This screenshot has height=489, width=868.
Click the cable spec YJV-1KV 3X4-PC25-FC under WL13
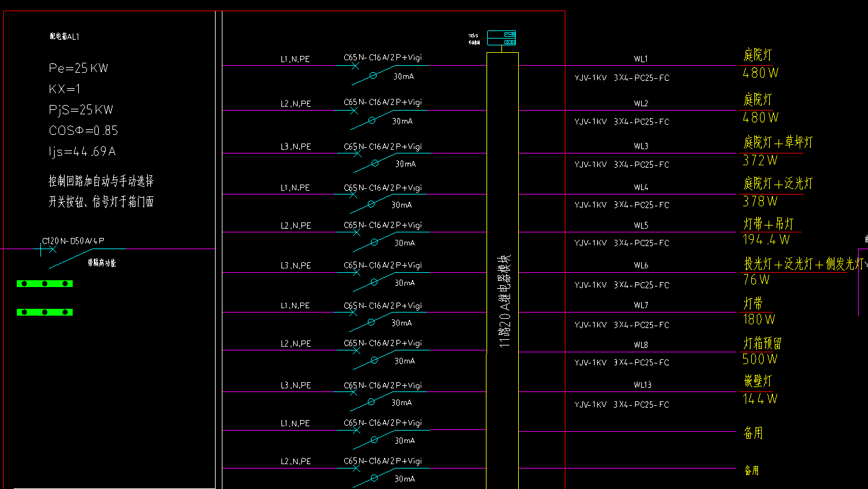tap(622, 404)
